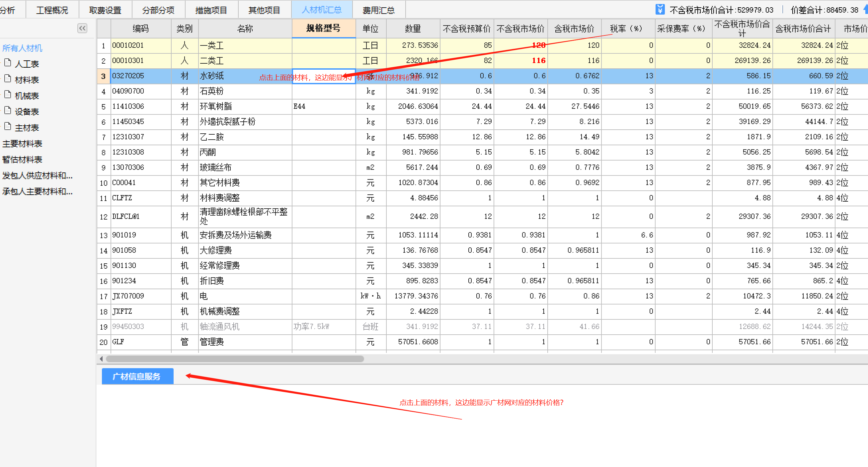
Task: Click the 数量 column header
Action: coord(413,29)
